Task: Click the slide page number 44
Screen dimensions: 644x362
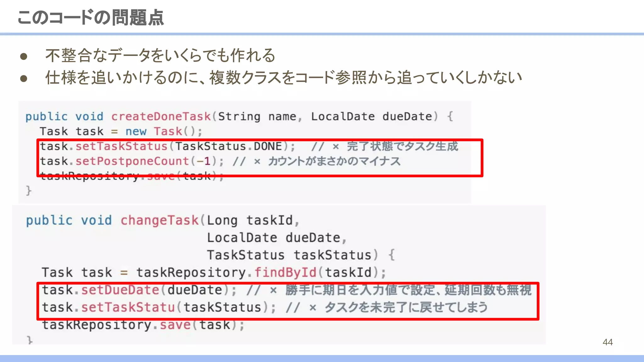Action: [x=608, y=342]
